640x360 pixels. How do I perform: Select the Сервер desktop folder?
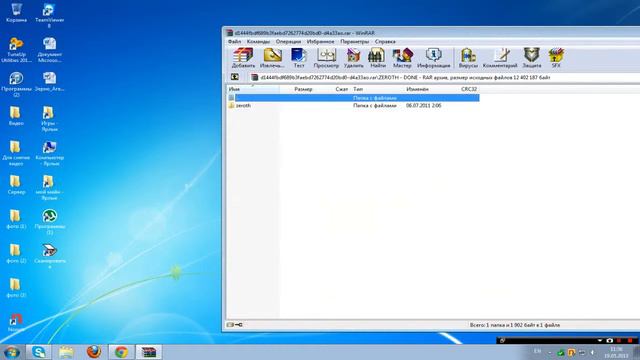(16, 184)
